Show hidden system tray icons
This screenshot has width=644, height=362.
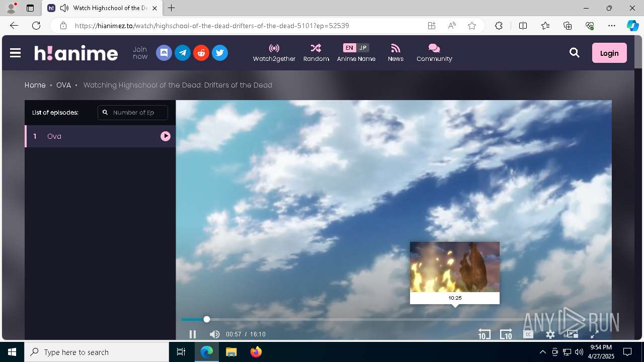tap(542, 352)
